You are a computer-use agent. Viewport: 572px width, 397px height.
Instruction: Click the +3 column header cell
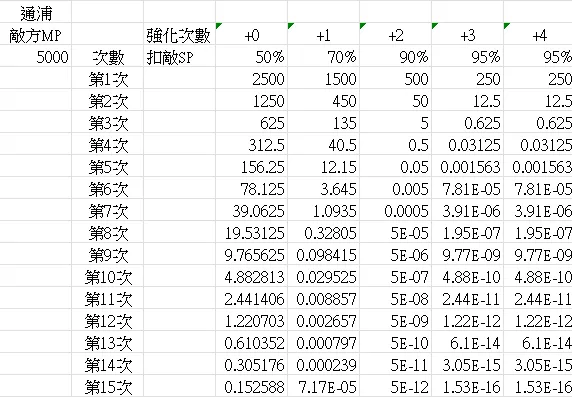coord(468,34)
